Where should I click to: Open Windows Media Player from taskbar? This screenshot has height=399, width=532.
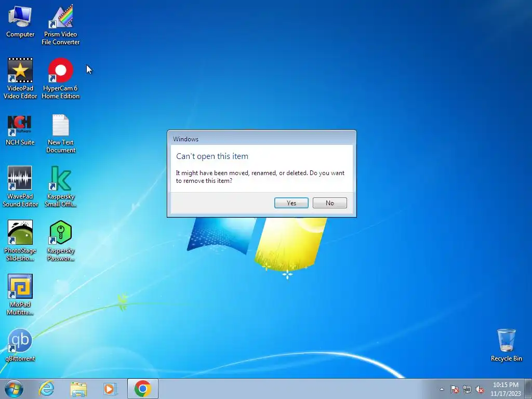[x=110, y=389]
